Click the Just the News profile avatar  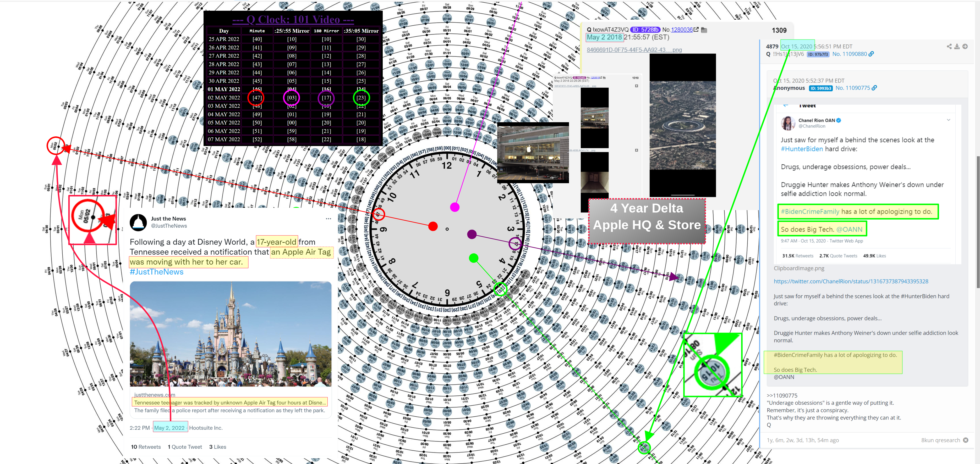pos(138,222)
